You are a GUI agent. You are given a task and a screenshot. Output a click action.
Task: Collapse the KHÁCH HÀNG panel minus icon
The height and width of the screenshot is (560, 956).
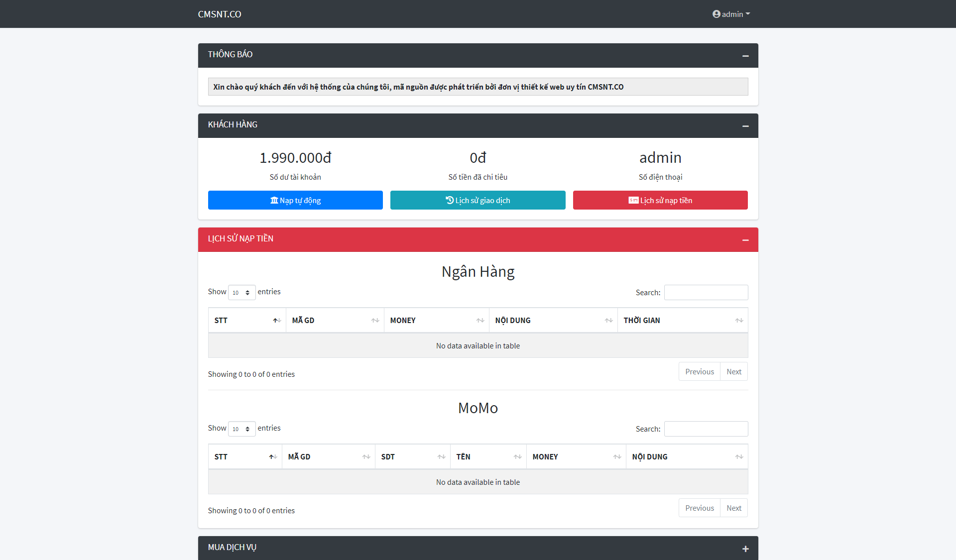tap(745, 126)
